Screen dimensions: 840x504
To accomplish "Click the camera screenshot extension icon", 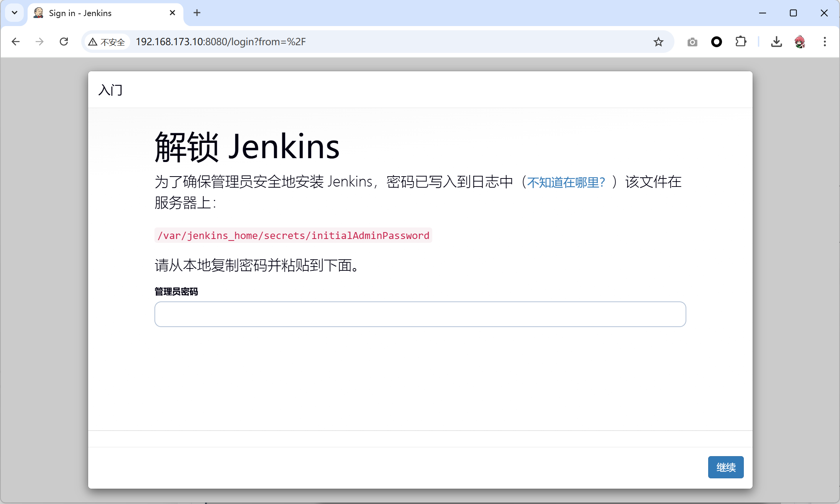I will point(692,42).
